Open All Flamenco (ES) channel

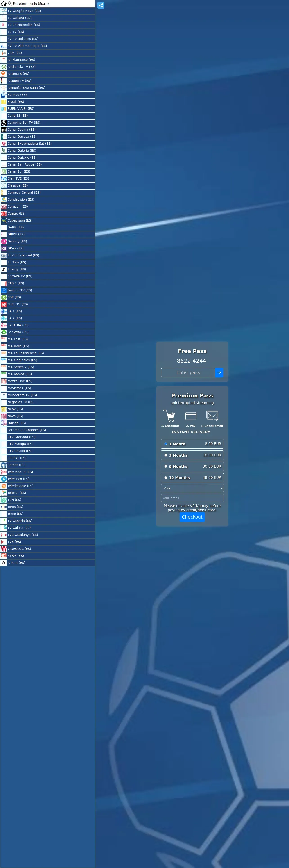(x=48, y=60)
